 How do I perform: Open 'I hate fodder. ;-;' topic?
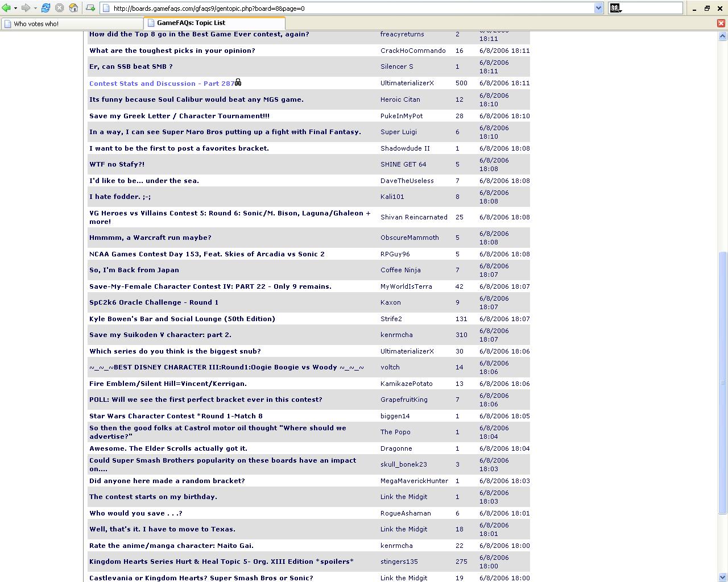point(120,197)
